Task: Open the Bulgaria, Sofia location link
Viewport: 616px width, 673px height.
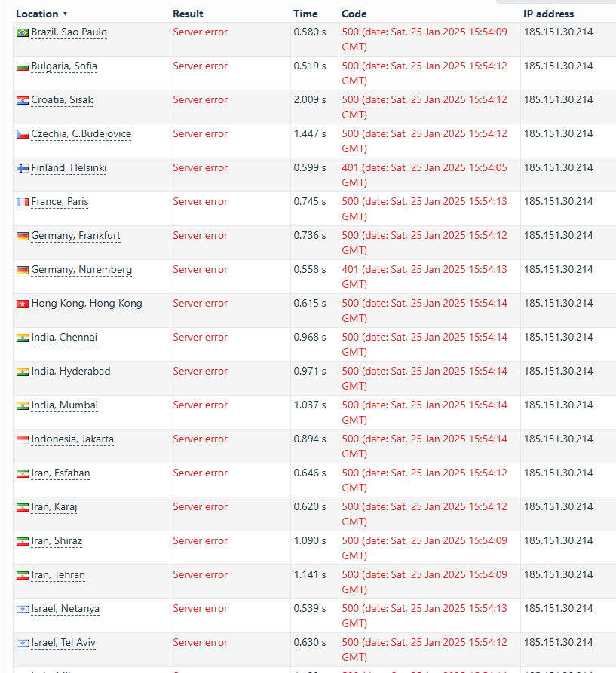Action: click(x=64, y=66)
